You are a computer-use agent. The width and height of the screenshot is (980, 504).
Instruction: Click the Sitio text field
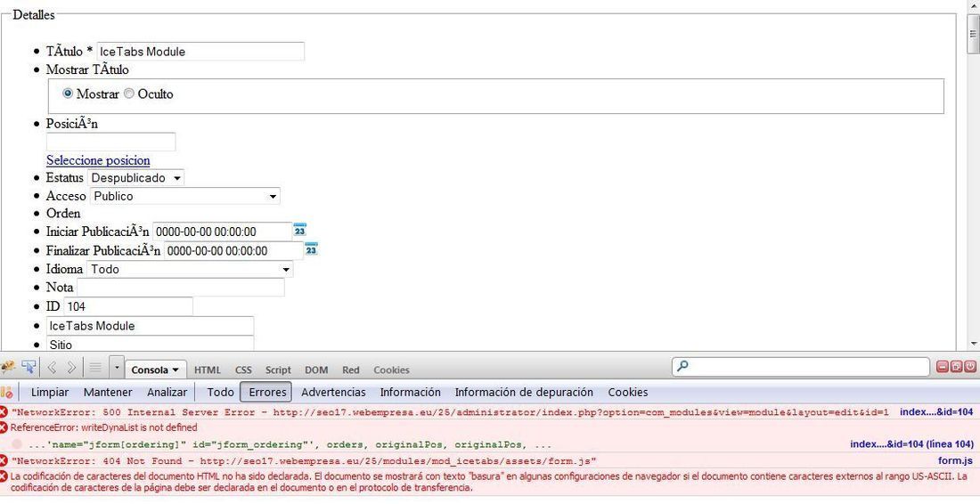coord(150,344)
